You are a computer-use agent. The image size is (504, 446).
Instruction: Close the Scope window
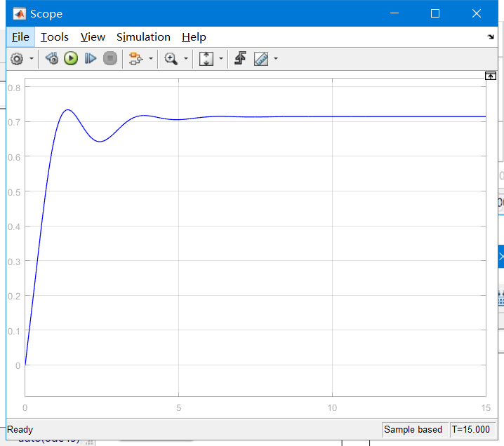click(x=477, y=13)
